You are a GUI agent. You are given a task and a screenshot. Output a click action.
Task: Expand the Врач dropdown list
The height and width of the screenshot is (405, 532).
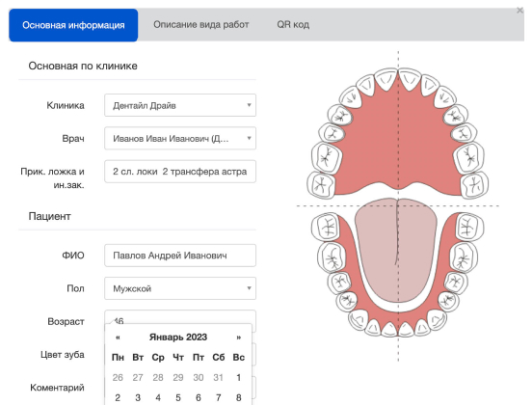180,138
